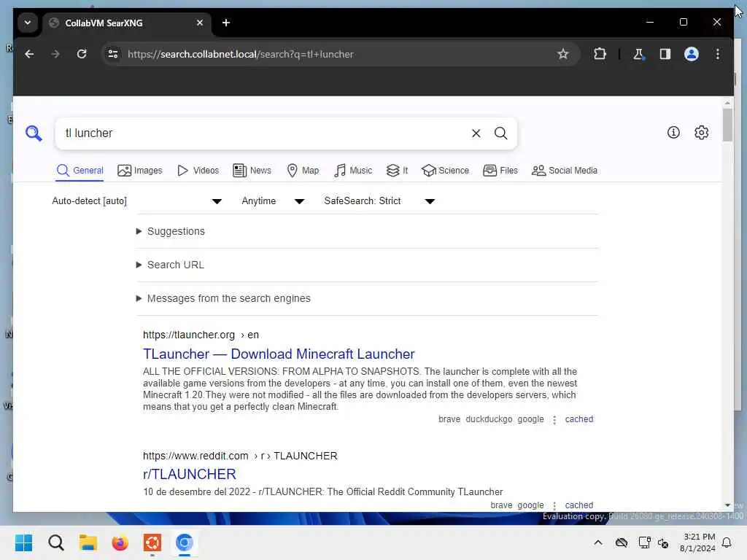Switch to the News tab
This screenshot has height=560, width=747.
click(x=252, y=171)
